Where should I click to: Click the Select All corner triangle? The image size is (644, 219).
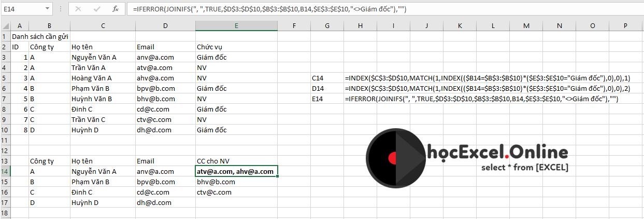(5, 25)
